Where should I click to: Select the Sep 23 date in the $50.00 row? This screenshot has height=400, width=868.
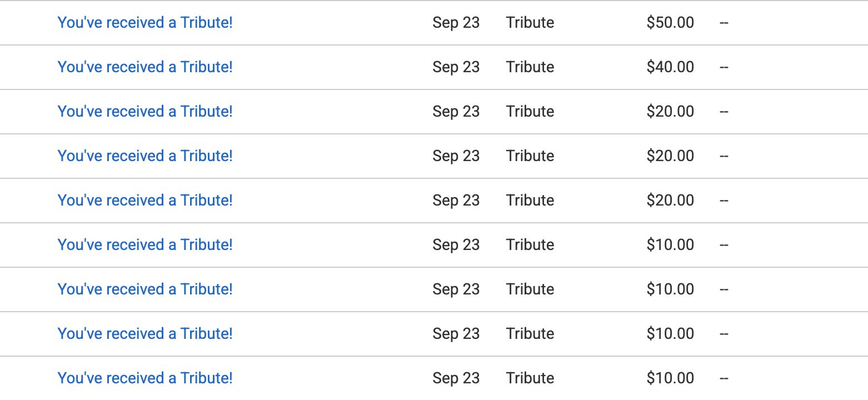456,23
